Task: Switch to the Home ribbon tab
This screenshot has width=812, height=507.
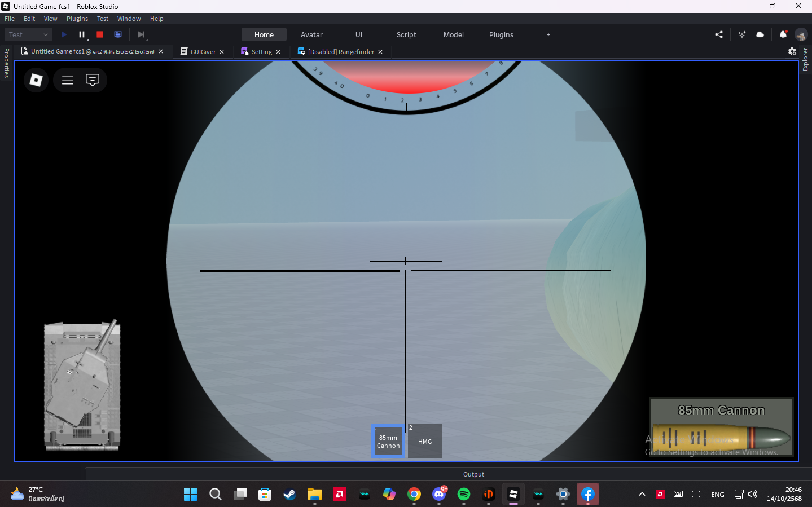Action: click(264, 34)
